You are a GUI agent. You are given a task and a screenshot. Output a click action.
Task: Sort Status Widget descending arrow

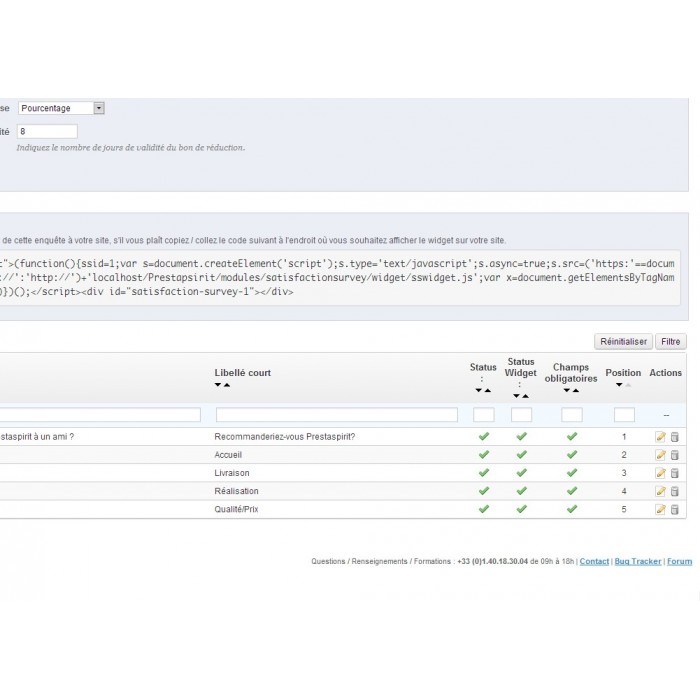click(517, 396)
